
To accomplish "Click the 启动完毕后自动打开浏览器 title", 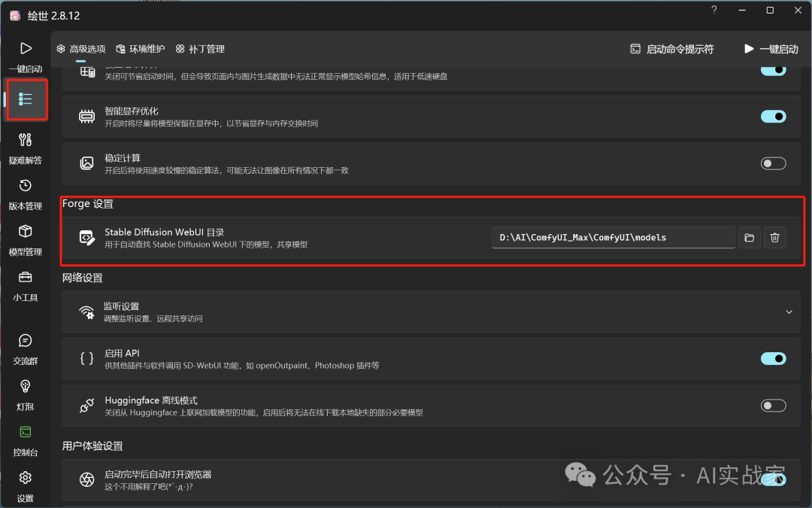I will [158, 474].
